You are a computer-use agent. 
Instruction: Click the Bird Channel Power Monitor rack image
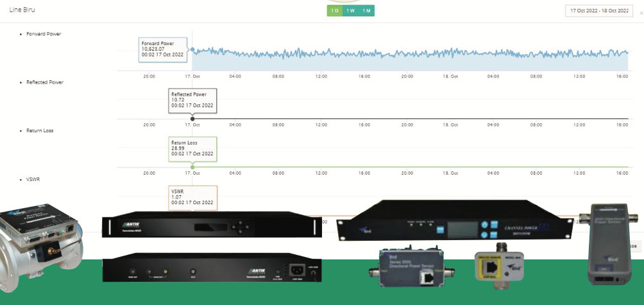(454, 222)
